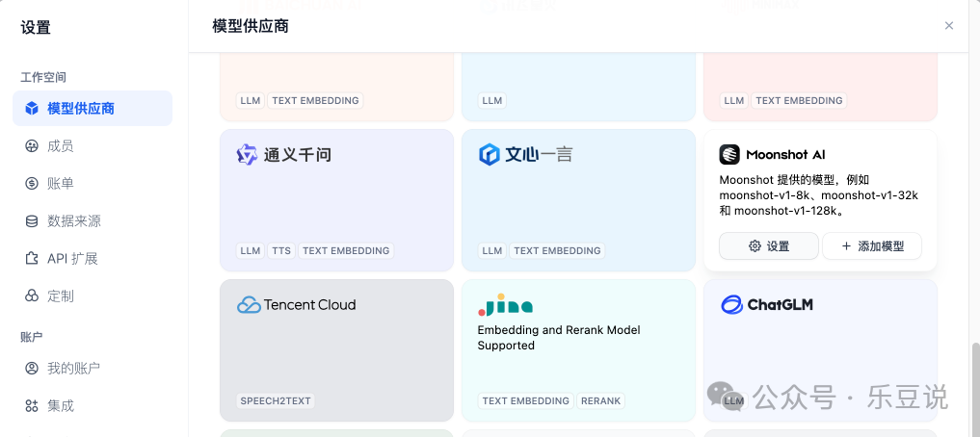Close the settings dialog with X

tap(949, 26)
